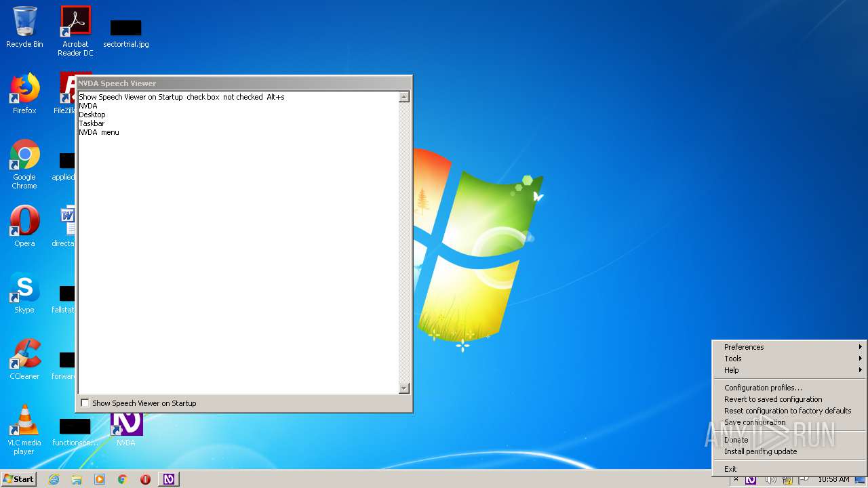Switch to the NVDA taskbar button
The width and height of the screenshot is (868, 488).
click(x=169, y=479)
